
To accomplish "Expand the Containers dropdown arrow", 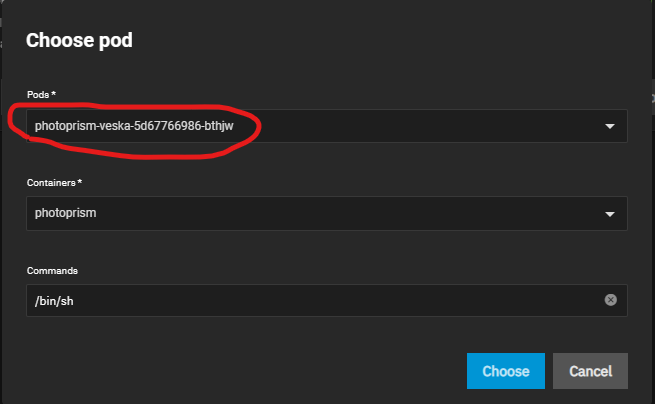I will point(610,214).
